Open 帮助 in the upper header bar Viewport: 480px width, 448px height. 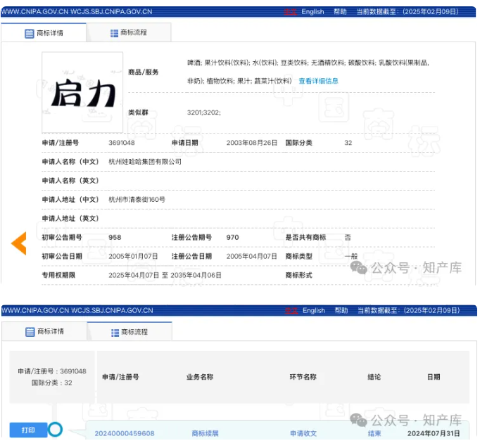[340, 12]
